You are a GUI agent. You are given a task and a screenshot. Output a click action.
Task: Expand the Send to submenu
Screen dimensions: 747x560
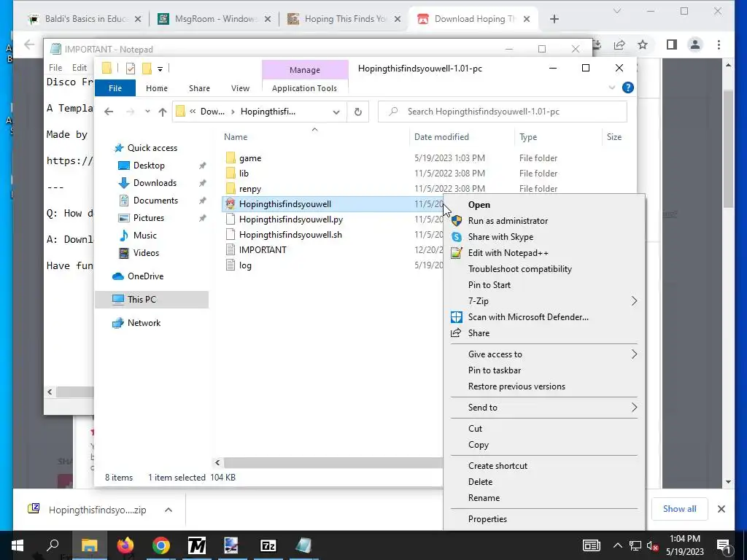[634, 408]
